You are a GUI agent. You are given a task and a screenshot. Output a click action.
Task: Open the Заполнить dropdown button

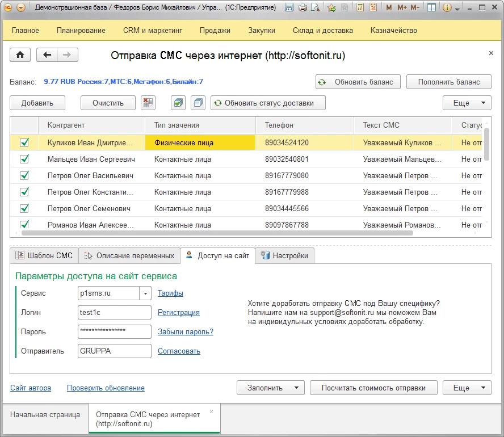click(270, 388)
